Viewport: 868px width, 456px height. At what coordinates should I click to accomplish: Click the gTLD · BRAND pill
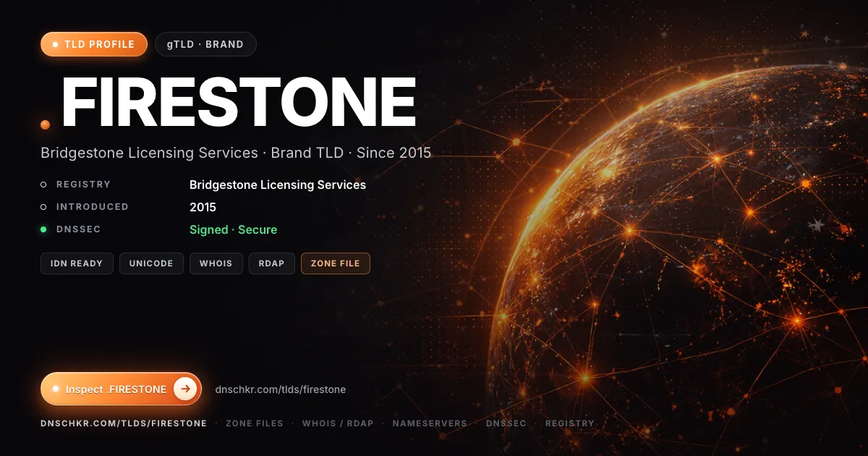[x=205, y=44]
